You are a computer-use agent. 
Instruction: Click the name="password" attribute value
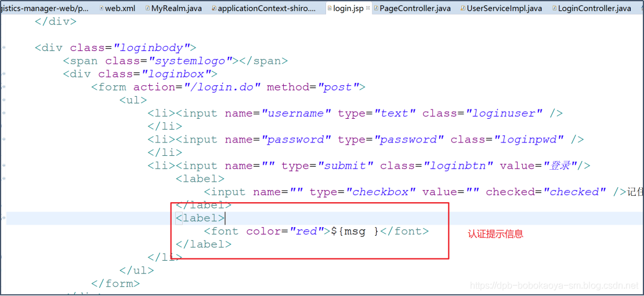[x=296, y=140]
